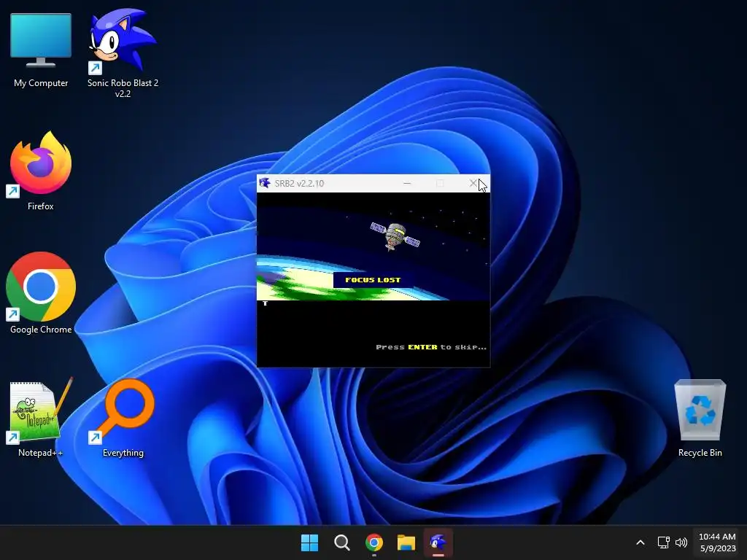The image size is (747, 560).
Task: Open taskbar Search
Action: (x=341, y=542)
